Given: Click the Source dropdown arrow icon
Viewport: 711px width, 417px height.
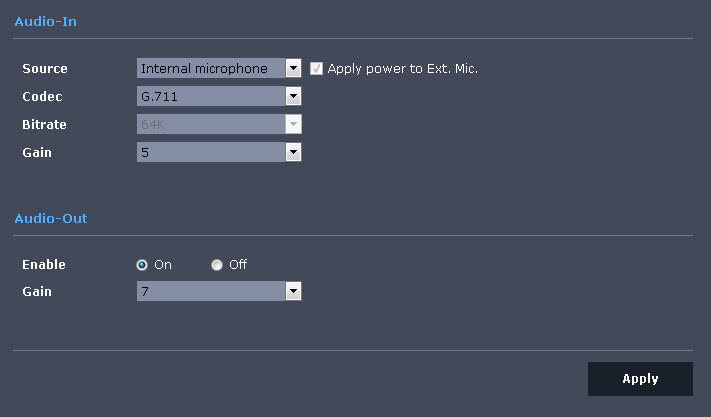Looking at the screenshot, I should click(x=293, y=68).
